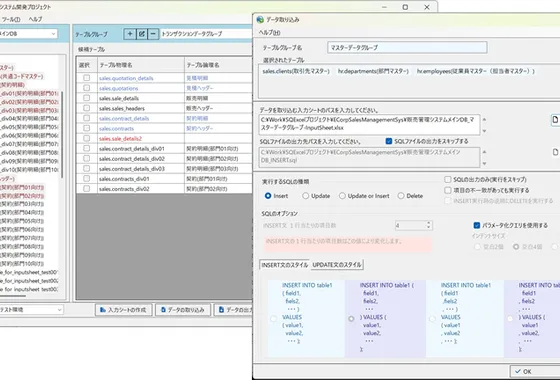The image size is (560, 380).
Task: Click the データの出力 button
Action: click(x=234, y=310)
